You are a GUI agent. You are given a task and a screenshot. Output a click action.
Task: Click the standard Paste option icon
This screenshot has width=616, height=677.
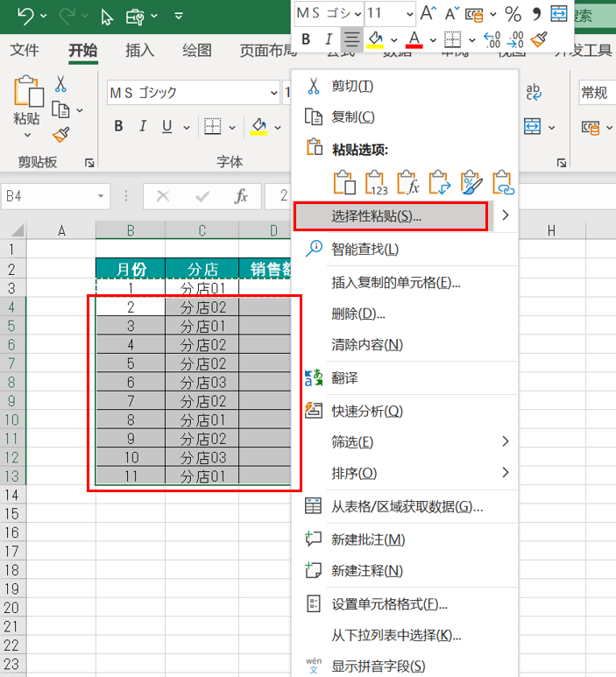[344, 183]
